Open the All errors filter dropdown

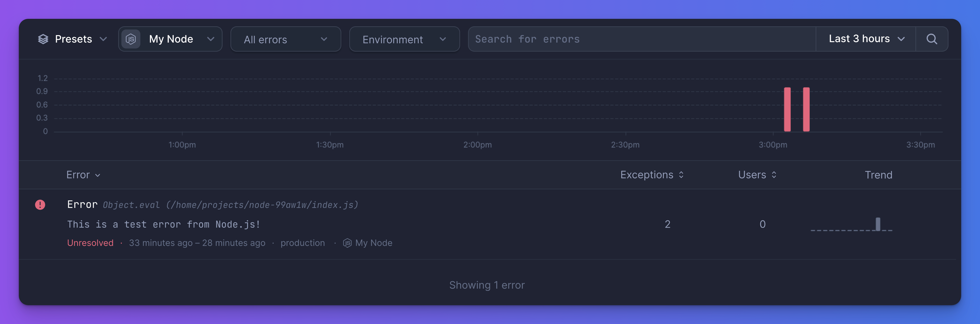pos(285,39)
